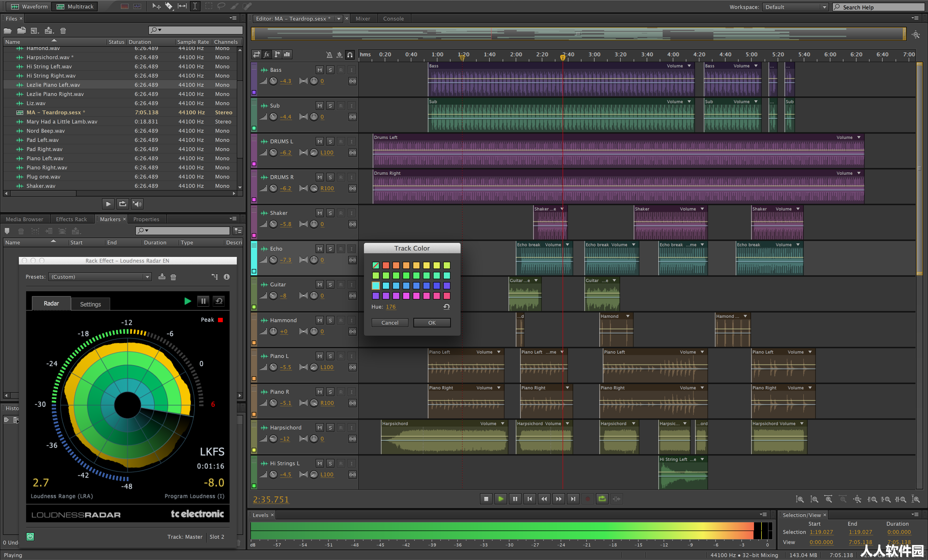The height and width of the screenshot is (560, 928).
Task: Open Levels panel options menu
Action: pyautogui.click(x=763, y=514)
